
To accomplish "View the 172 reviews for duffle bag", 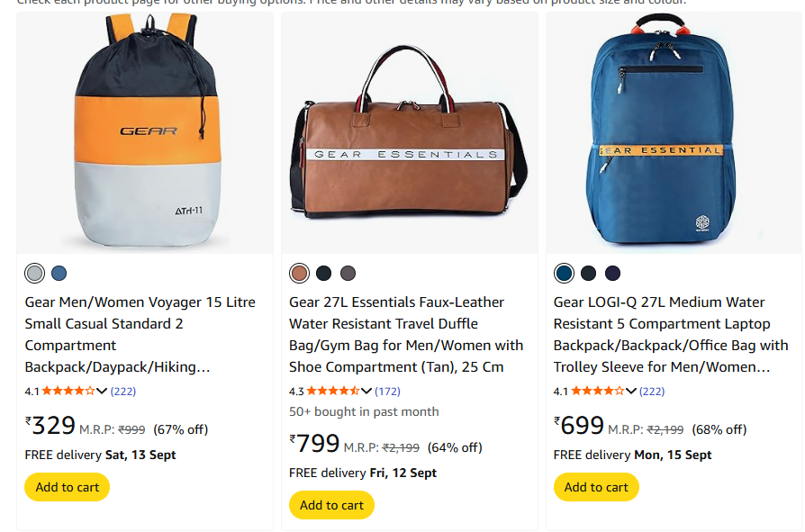I will click(x=387, y=391).
